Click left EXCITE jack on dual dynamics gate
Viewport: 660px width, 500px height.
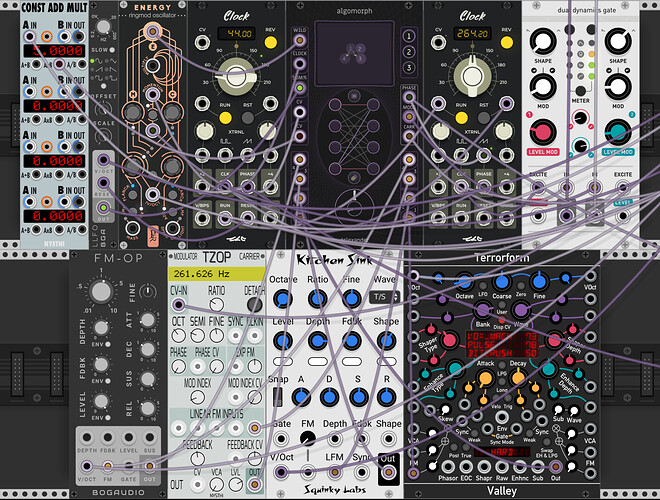[538, 188]
